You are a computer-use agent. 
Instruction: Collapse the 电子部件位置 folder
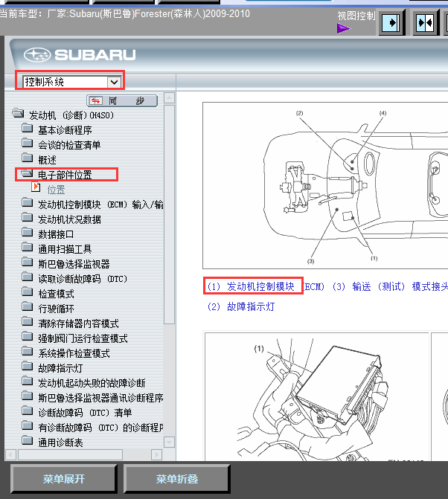click(27, 173)
